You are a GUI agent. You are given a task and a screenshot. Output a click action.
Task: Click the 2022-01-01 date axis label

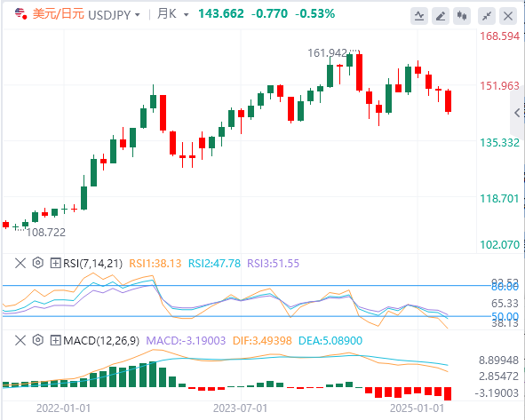tap(63, 408)
